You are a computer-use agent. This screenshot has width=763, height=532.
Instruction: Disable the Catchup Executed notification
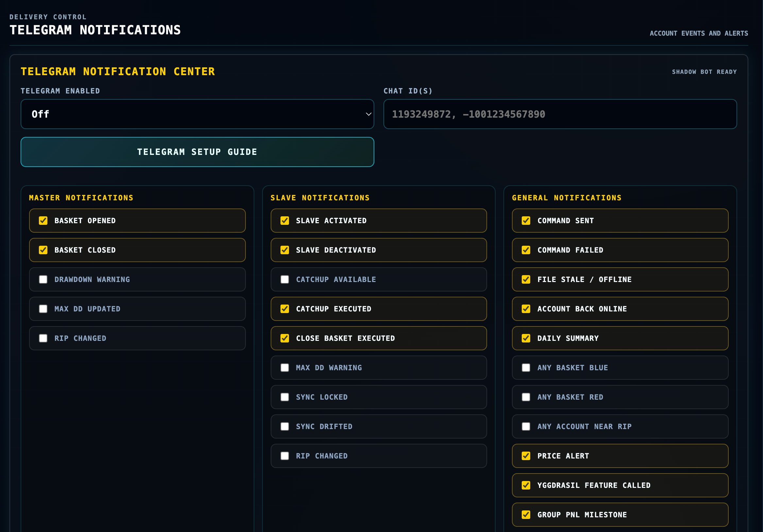click(285, 309)
